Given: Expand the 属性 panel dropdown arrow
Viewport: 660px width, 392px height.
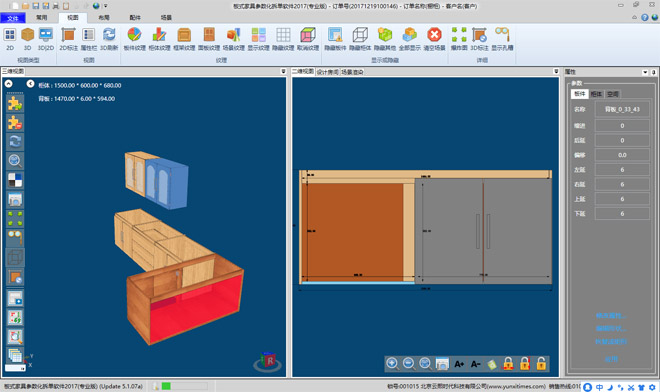Looking at the screenshot, I should click(645, 72).
